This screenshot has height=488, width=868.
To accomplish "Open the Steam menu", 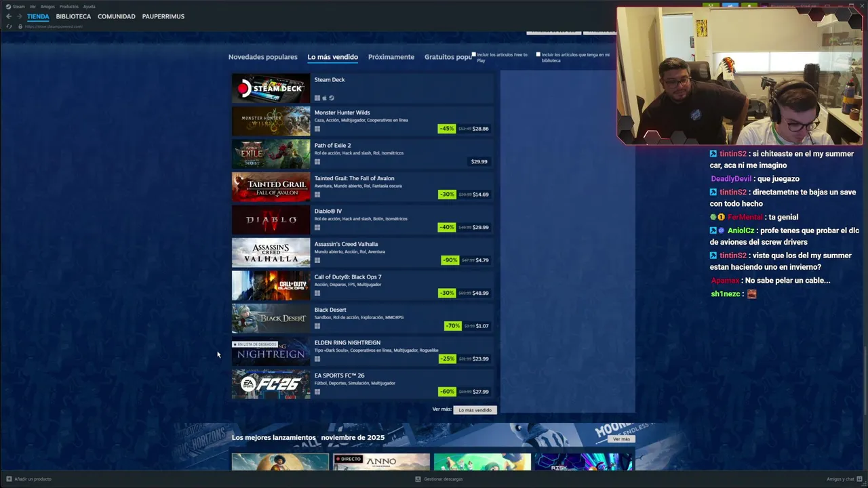I will [18, 7].
